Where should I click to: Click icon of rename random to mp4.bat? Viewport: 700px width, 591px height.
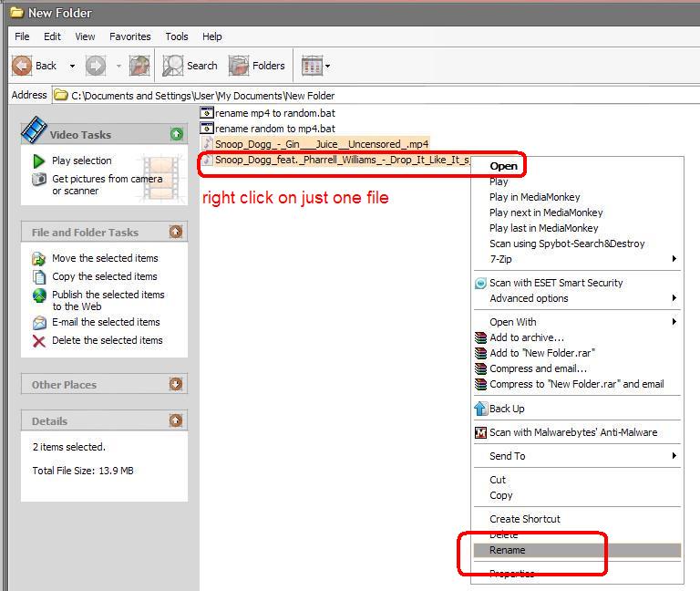[207, 129]
